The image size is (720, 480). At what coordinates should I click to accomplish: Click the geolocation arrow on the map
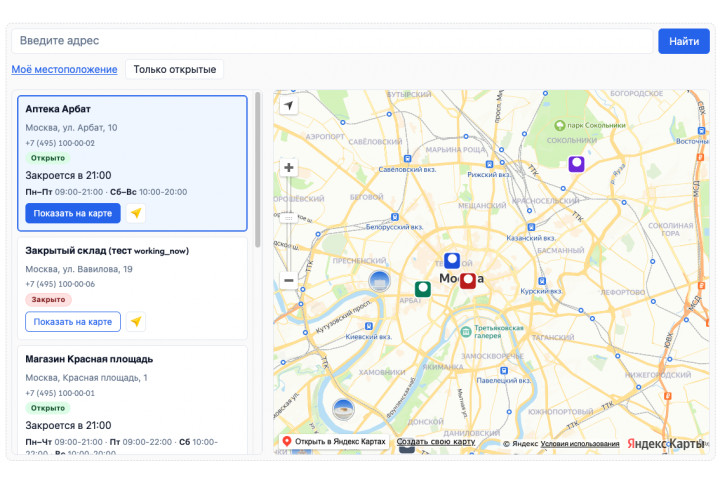(289, 106)
